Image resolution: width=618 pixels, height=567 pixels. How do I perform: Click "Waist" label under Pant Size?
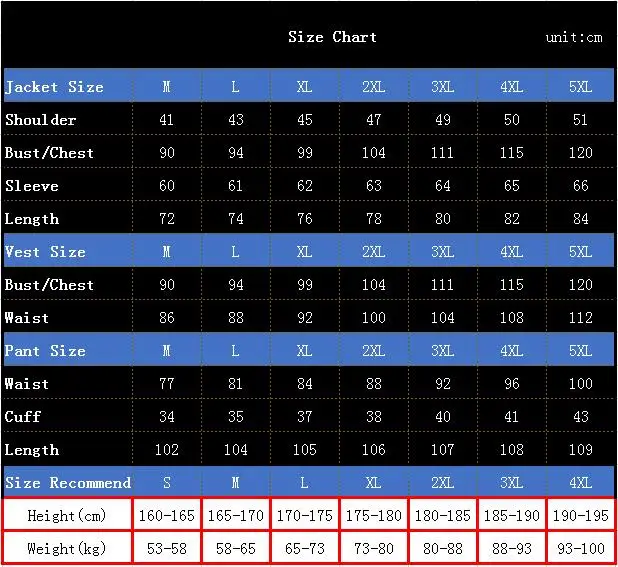pyautogui.click(x=27, y=383)
